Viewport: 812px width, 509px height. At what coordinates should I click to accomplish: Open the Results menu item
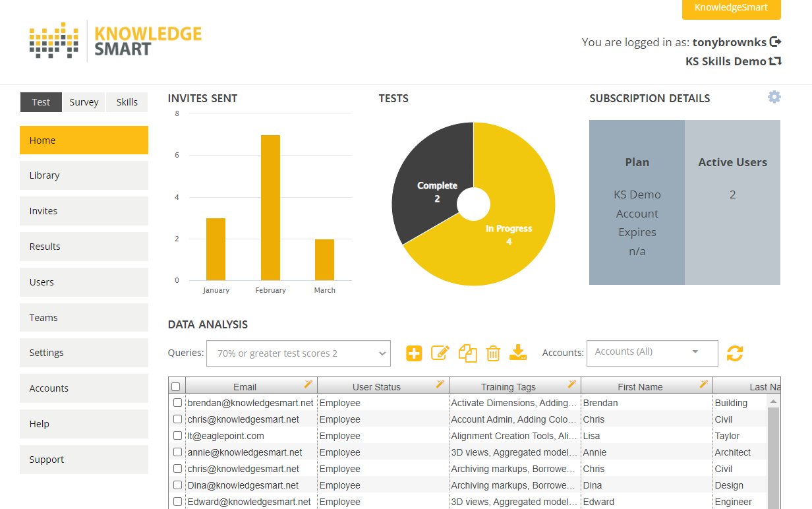pos(84,247)
